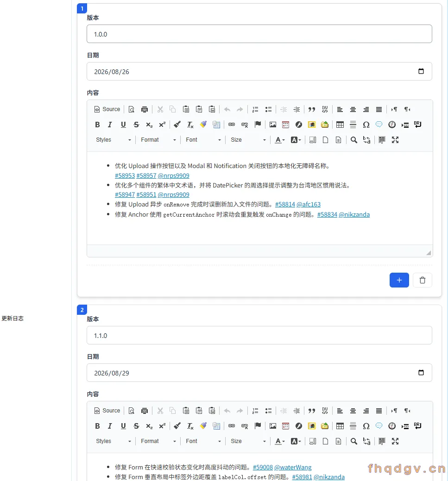Open Format dropdown in second editor
Screen dimensions: 448x481
pyautogui.click(x=158, y=441)
